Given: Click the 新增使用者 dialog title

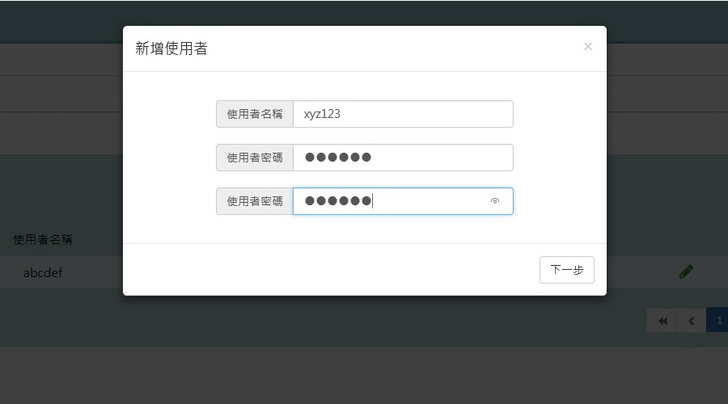Looking at the screenshot, I should tap(171, 48).
